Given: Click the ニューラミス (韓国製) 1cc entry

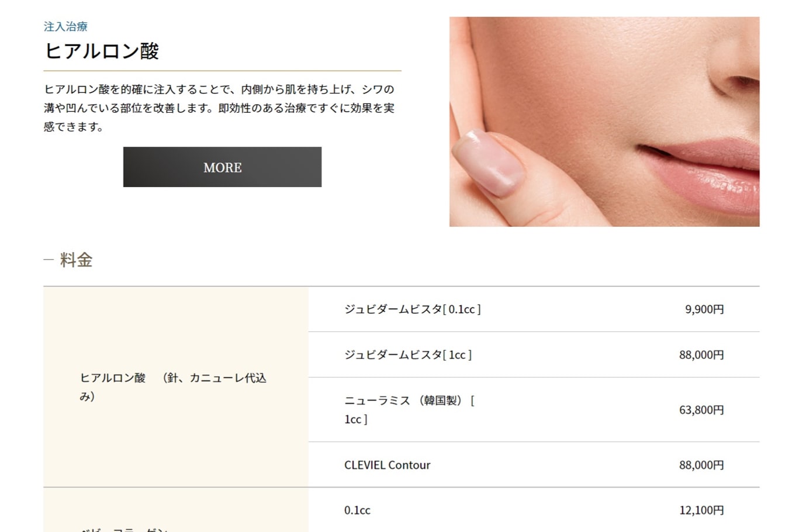Looking at the screenshot, I should pyautogui.click(x=409, y=410).
